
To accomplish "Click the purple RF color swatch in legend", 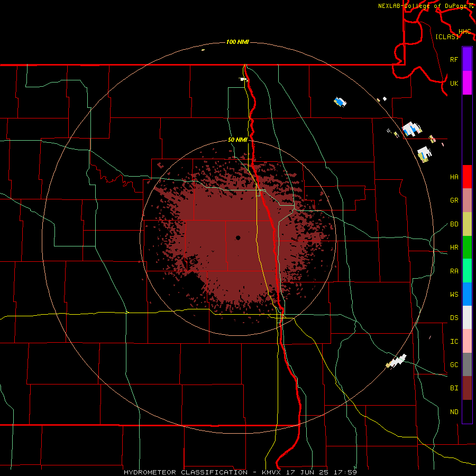I will (467, 59).
